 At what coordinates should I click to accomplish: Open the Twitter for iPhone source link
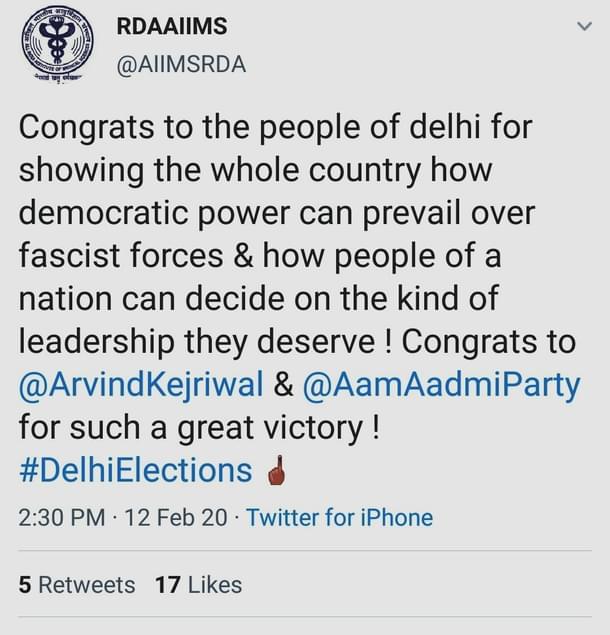coord(339,518)
